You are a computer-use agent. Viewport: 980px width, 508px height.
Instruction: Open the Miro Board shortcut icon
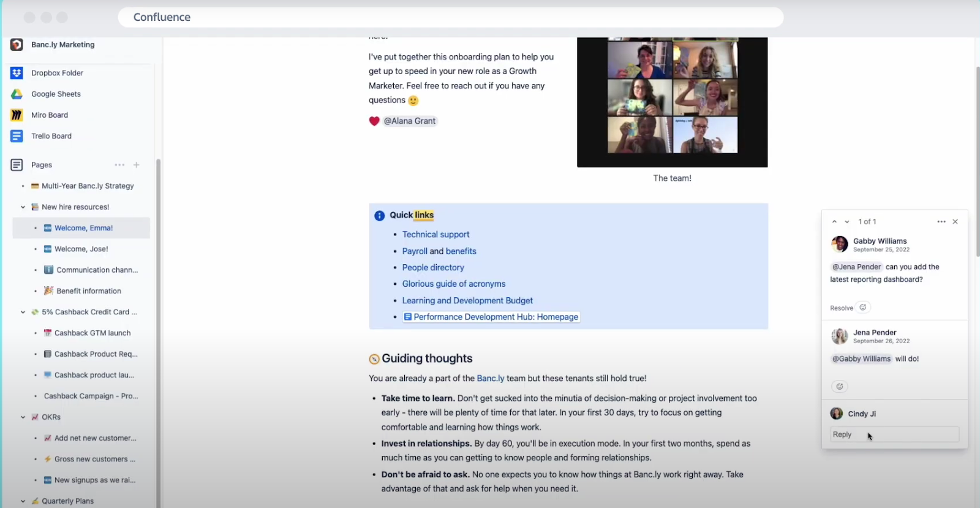pyautogui.click(x=17, y=115)
